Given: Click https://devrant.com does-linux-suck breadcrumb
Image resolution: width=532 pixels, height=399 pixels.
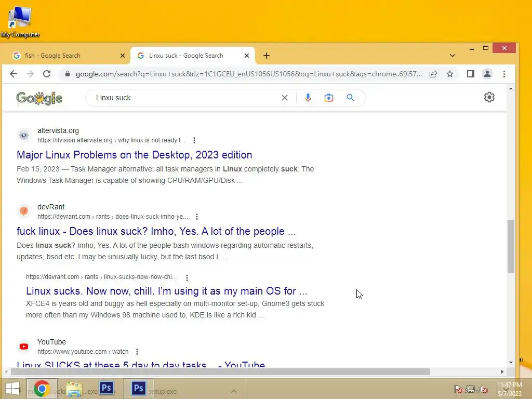Looking at the screenshot, I should 113,217.
